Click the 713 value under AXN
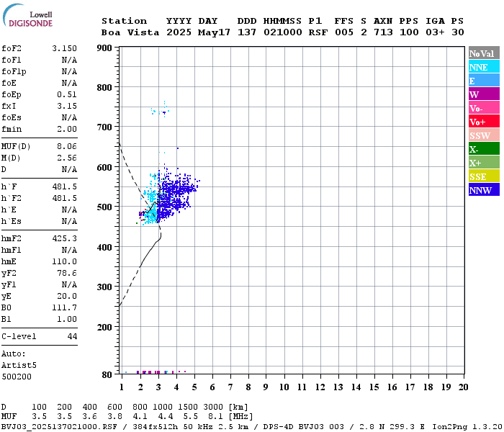Screen dimensions: 504x432 (x=383, y=32)
